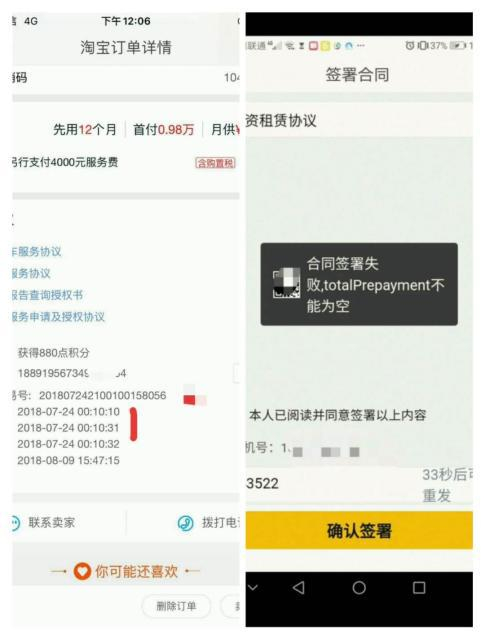Tap the orange heart recommendation icon
Viewport: 485px width, 640px height.
tap(82, 571)
